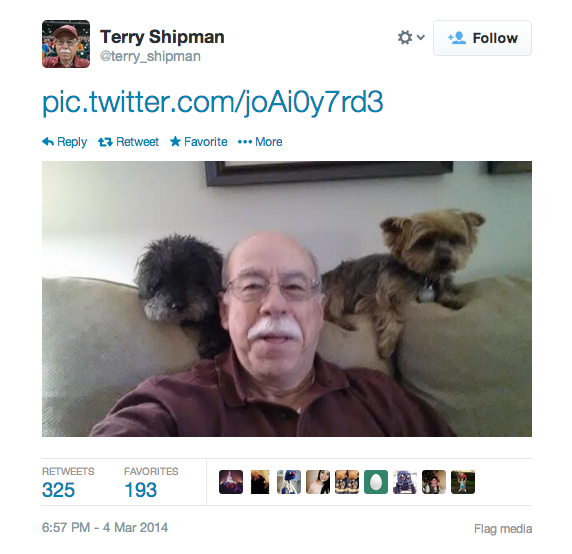Viewport: 572px width, 554px height.
Task: Click the woman selfie retweeter avatar
Action: (x=318, y=482)
